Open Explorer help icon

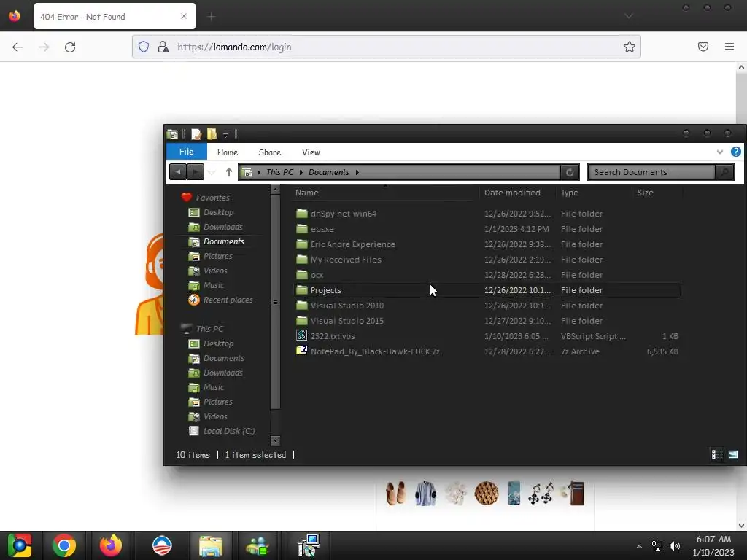[x=735, y=152]
